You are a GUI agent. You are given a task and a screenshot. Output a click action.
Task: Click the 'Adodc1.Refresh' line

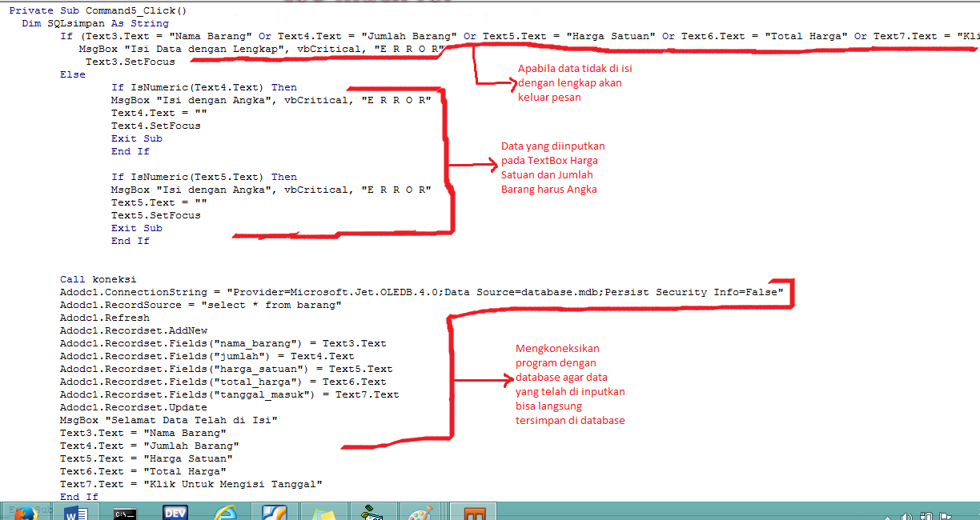pos(105,318)
